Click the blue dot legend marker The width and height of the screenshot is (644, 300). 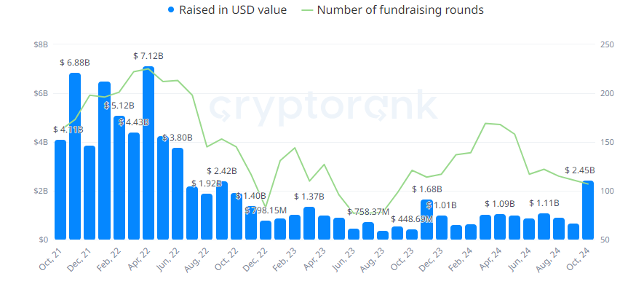coord(171,10)
